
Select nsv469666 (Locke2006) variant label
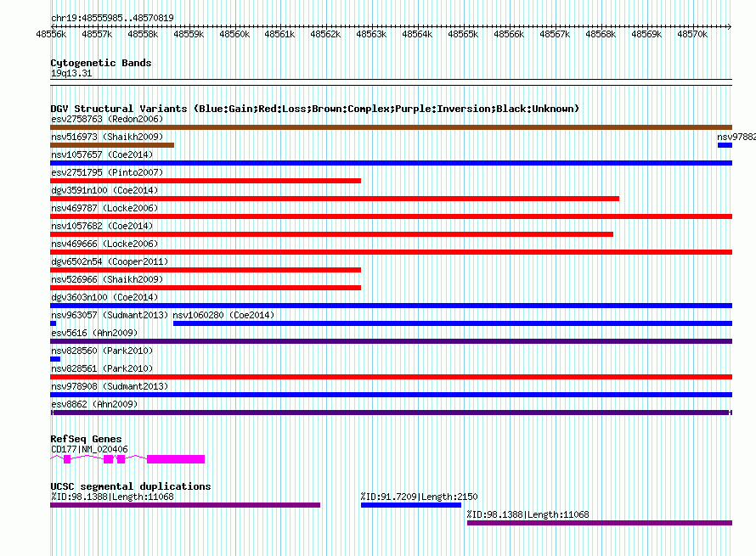click(104, 244)
